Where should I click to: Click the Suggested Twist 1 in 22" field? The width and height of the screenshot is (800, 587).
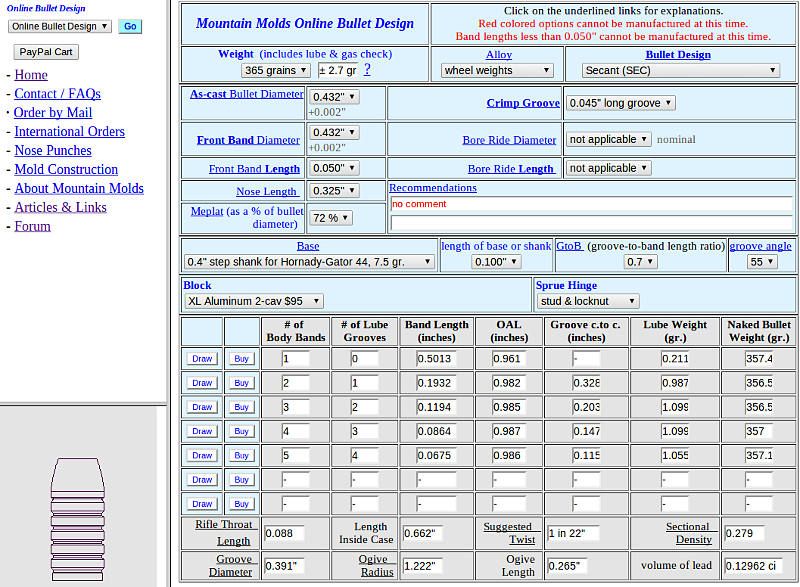[x=573, y=533]
